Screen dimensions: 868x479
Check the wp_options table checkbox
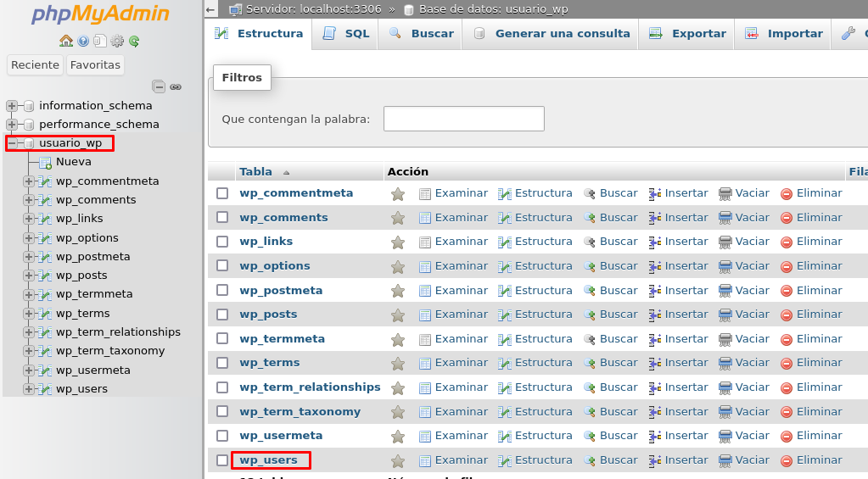point(222,265)
